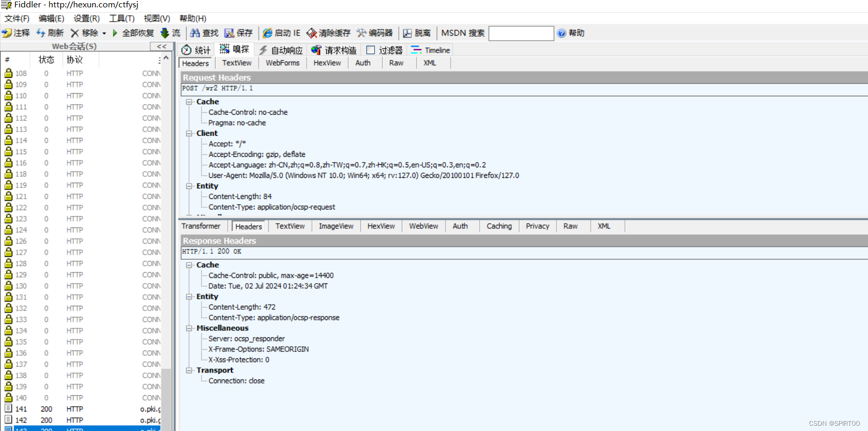Collapse response Cache header group
Screen dimensions: 868x431
(x=189, y=265)
